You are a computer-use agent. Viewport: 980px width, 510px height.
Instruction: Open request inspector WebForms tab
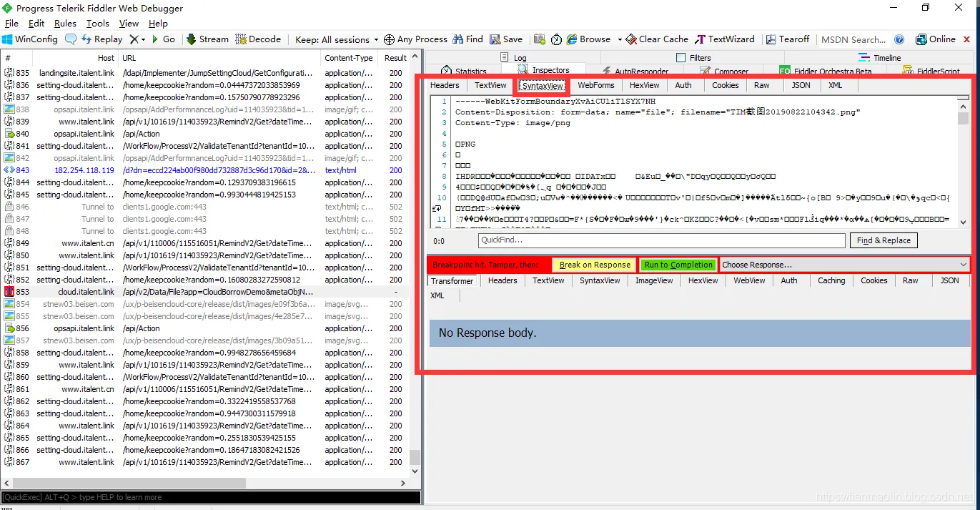point(596,85)
